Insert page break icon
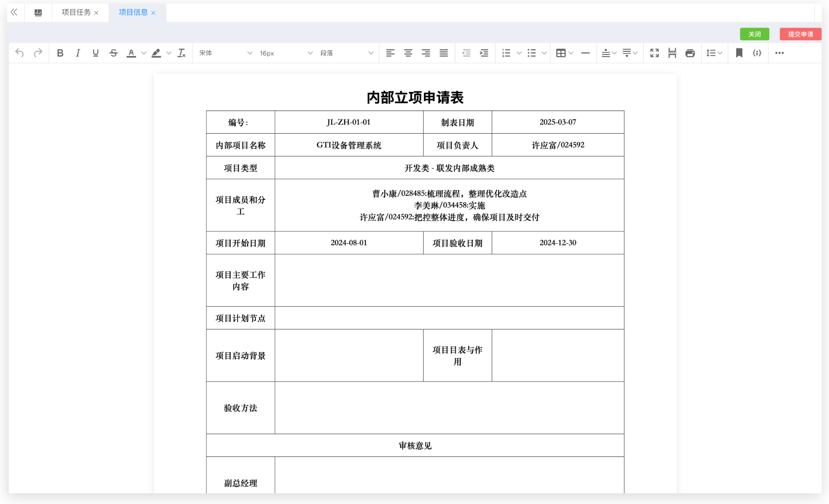Image resolution: width=829 pixels, height=504 pixels. click(672, 53)
